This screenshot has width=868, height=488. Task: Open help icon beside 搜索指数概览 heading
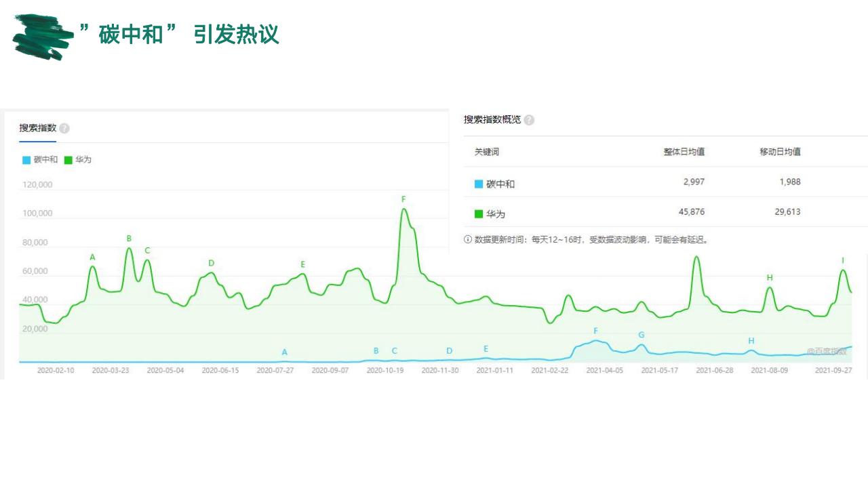529,120
